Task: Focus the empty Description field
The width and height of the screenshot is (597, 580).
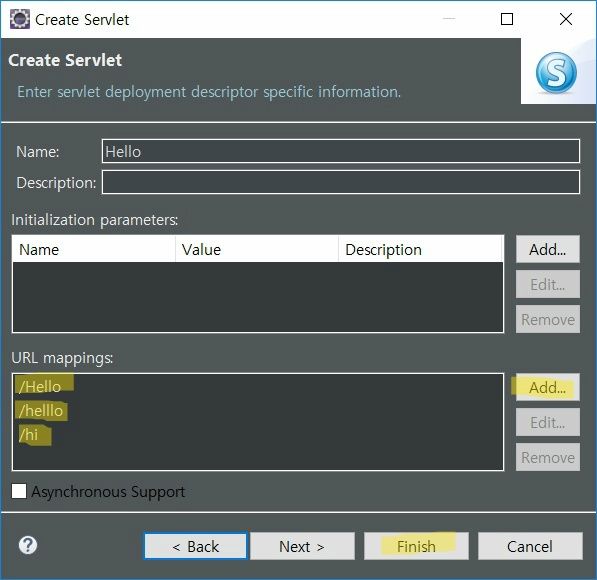Action: click(x=341, y=182)
